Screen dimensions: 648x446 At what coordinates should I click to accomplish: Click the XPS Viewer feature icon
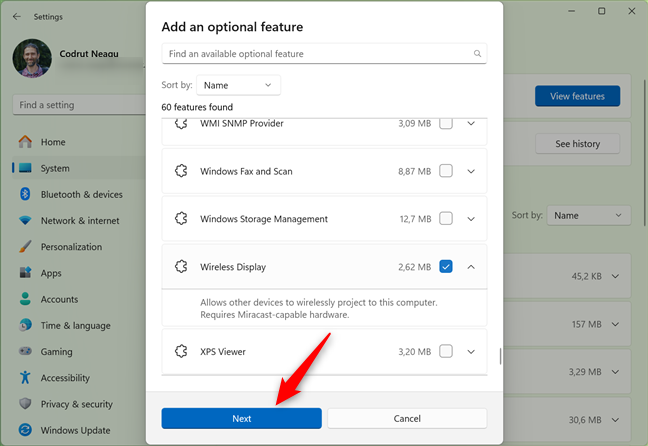point(181,351)
